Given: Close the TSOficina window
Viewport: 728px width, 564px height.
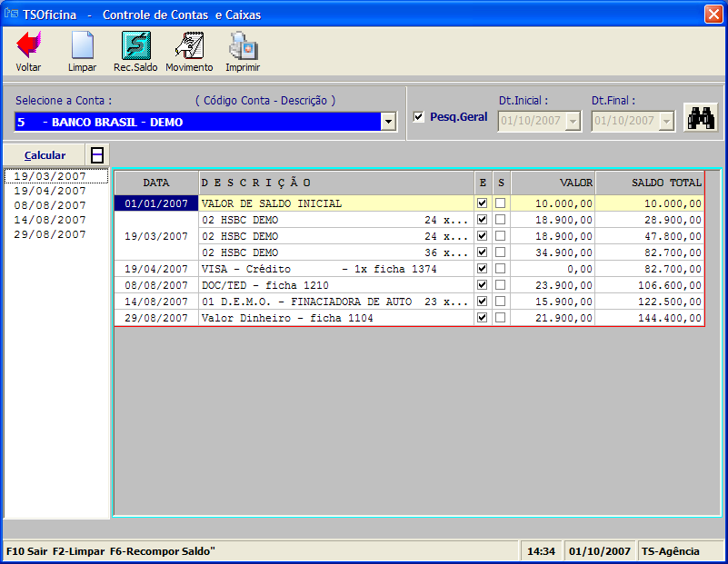Looking at the screenshot, I should pyautogui.click(x=713, y=14).
